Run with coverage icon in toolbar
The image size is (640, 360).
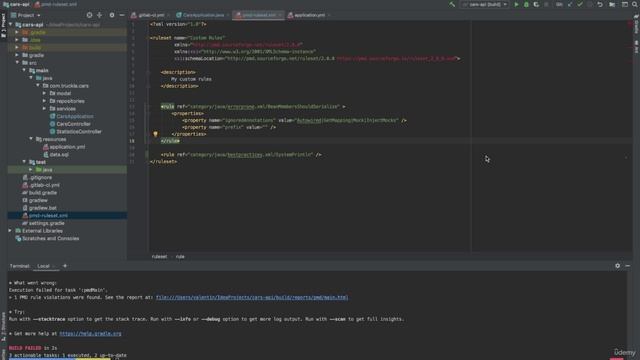pyautogui.click(x=536, y=4)
